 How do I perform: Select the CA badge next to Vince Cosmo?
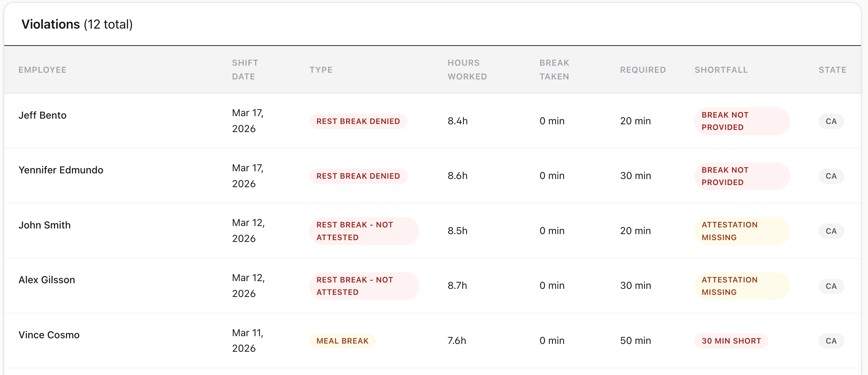(x=831, y=340)
